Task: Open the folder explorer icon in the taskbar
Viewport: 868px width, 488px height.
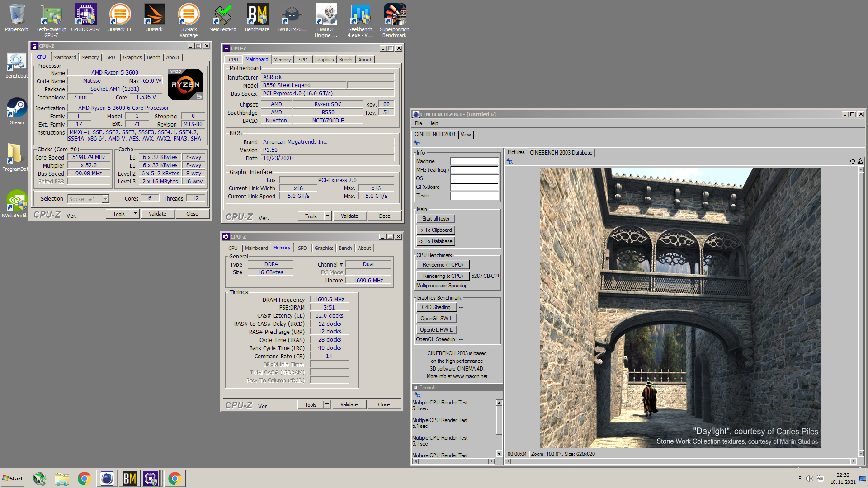Action: pos(62,479)
